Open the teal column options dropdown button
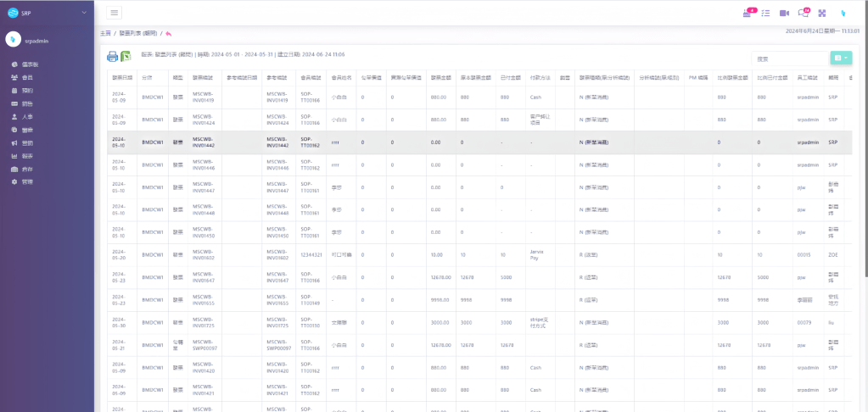 click(x=840, y=58)
